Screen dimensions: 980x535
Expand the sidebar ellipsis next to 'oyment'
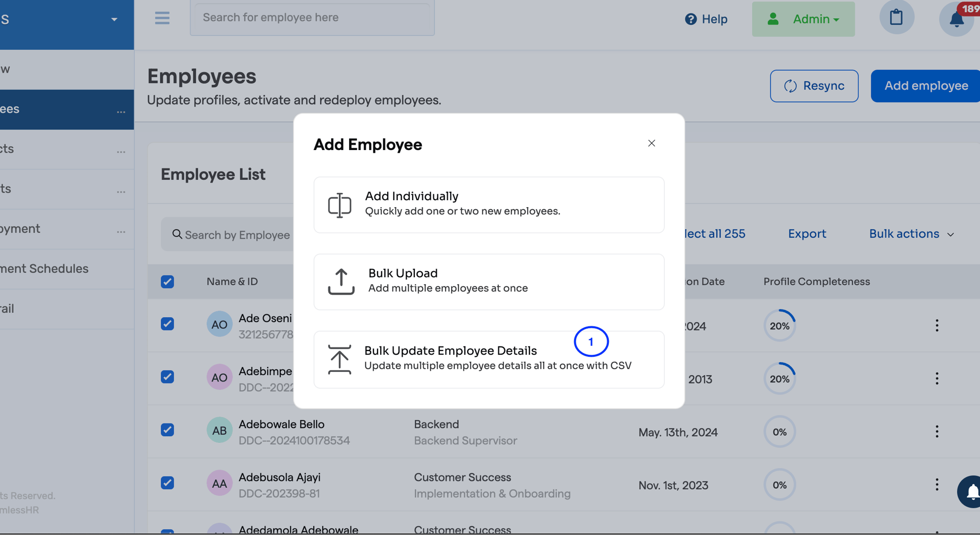[121, 232]
